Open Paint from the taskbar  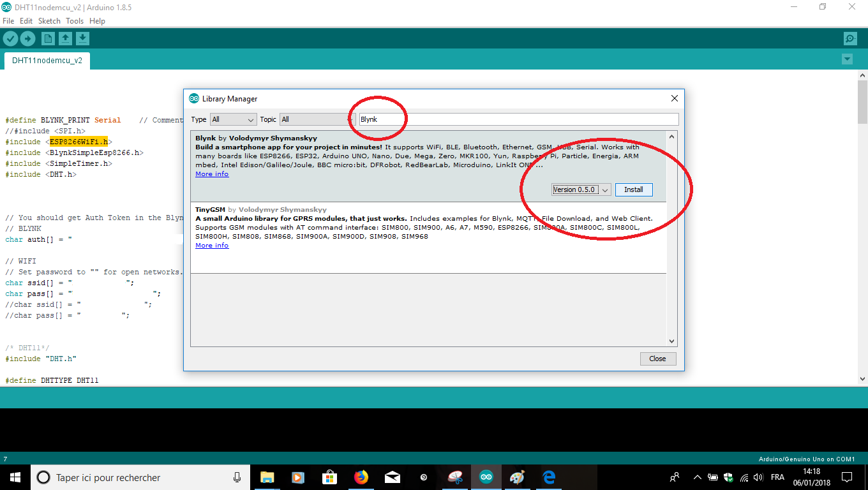(517, 477)
